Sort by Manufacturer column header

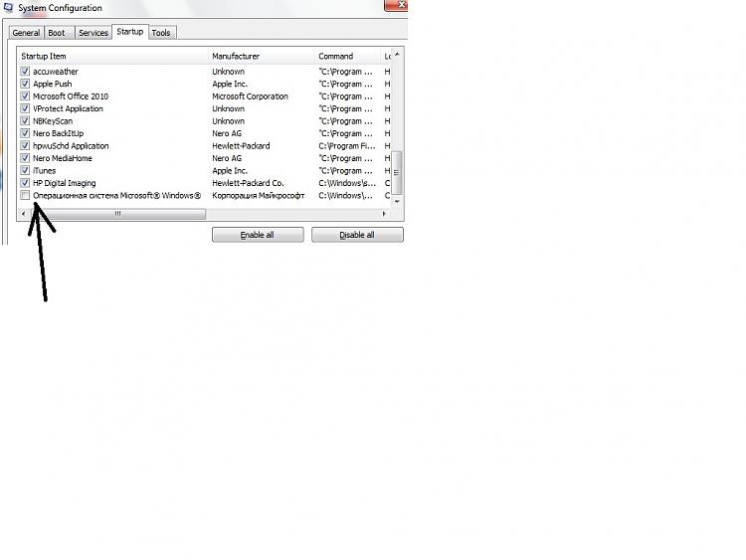(262, 56)
